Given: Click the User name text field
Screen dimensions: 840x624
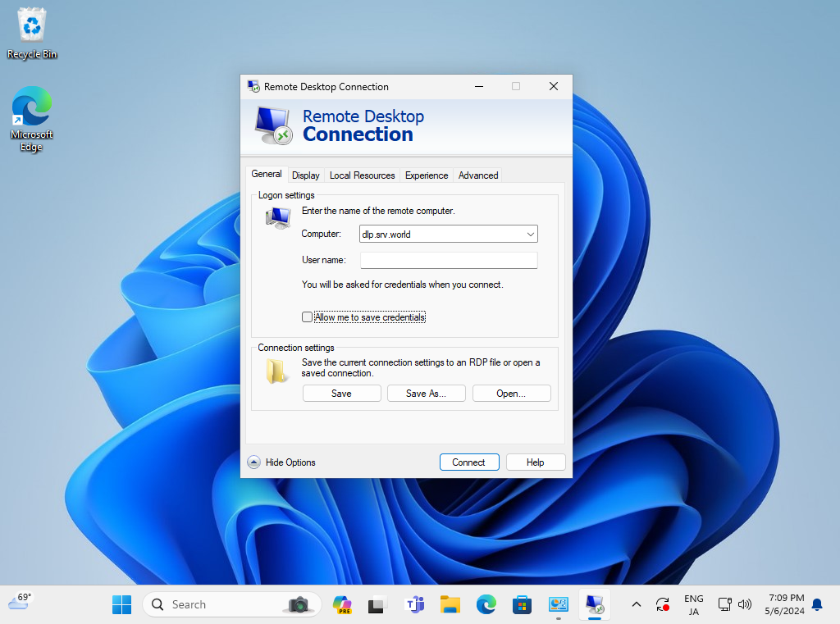Looking at the screenshot, I should [448, 261].
